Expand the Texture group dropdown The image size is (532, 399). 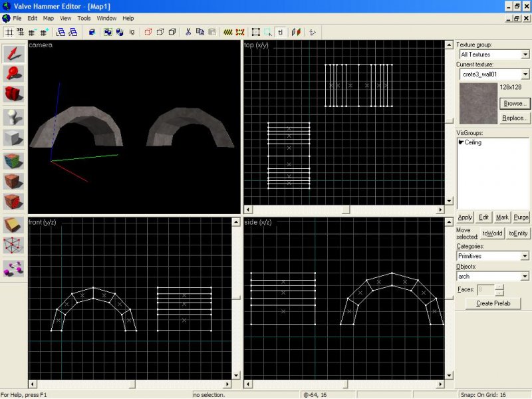[525, 55]
